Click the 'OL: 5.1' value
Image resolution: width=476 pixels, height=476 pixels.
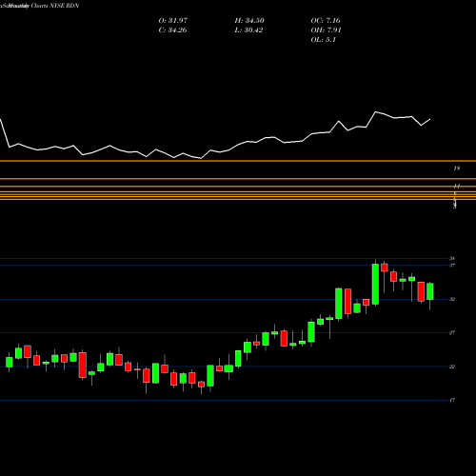pos(324,40)
